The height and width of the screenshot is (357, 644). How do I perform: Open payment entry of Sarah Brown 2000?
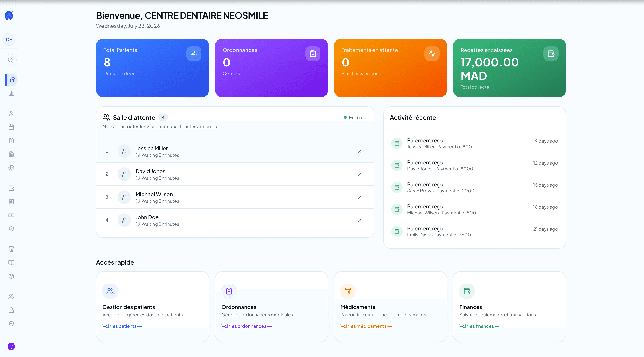475,187
